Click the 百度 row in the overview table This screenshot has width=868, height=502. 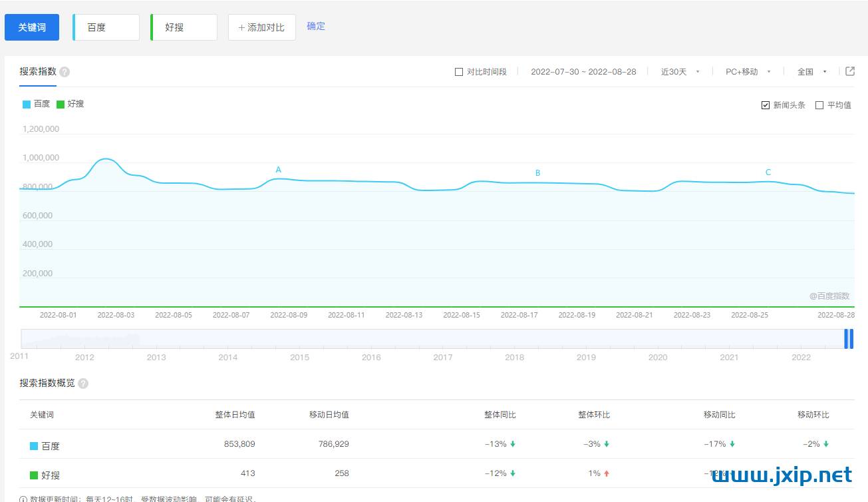[x=437, y=444]
